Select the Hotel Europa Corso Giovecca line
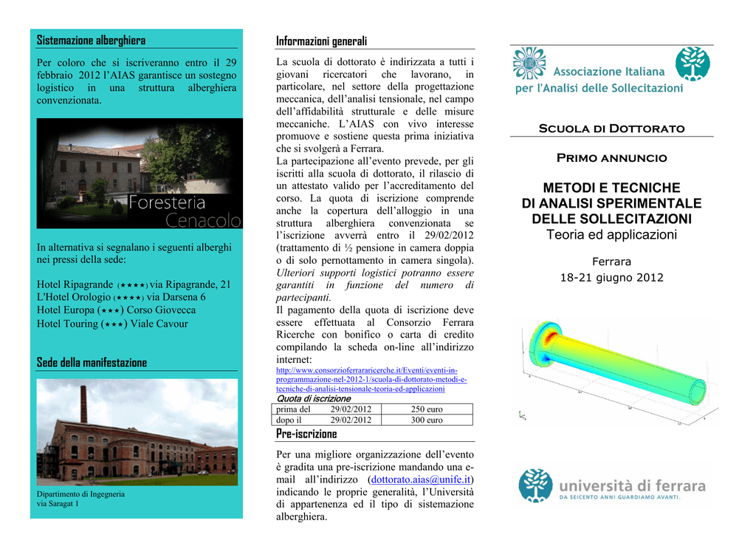Image resolution: width=756 pixels, height=535 pixels. pos(116,310)
